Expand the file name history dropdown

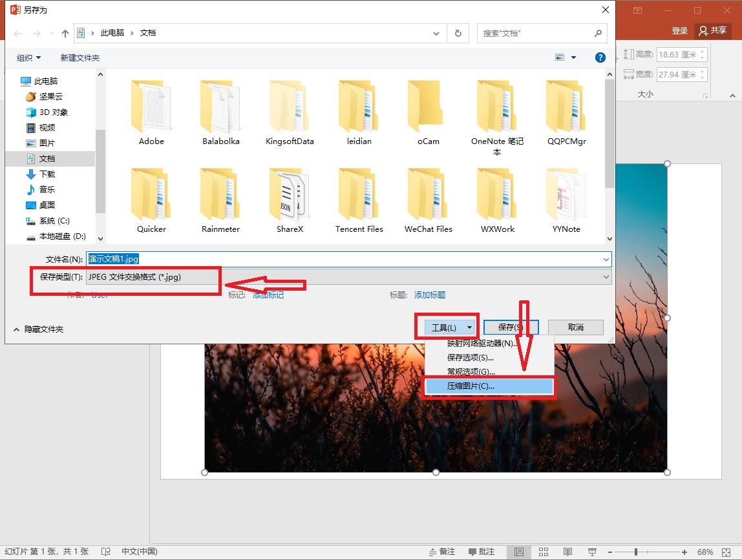pyautogui.click(x=606, y=259)
